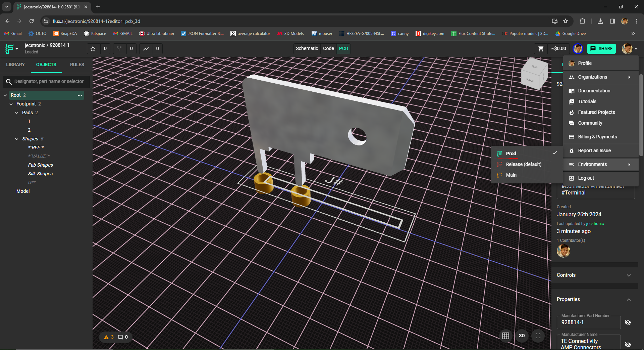This screenshot has width=644, height=350.
Task: Open the comments indicator showing 0
Action: tap(123, 337)
